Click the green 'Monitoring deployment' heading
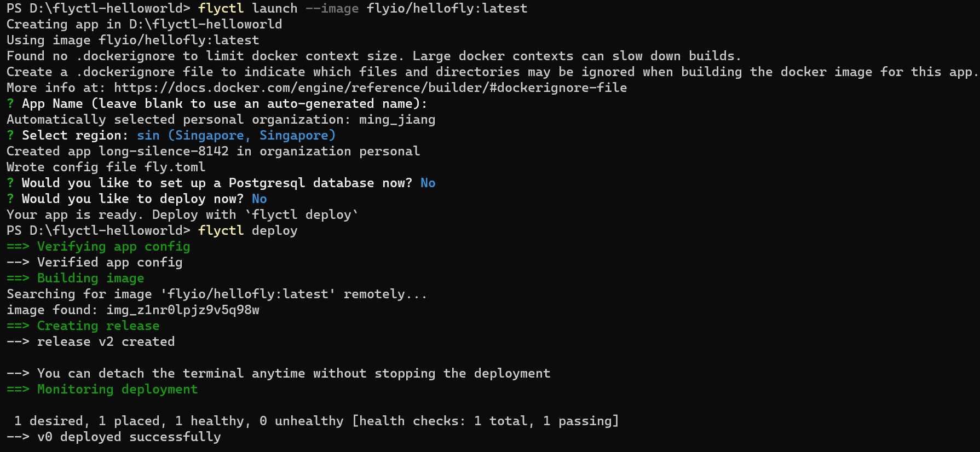 pyautogui.click(x=117, y=389)
